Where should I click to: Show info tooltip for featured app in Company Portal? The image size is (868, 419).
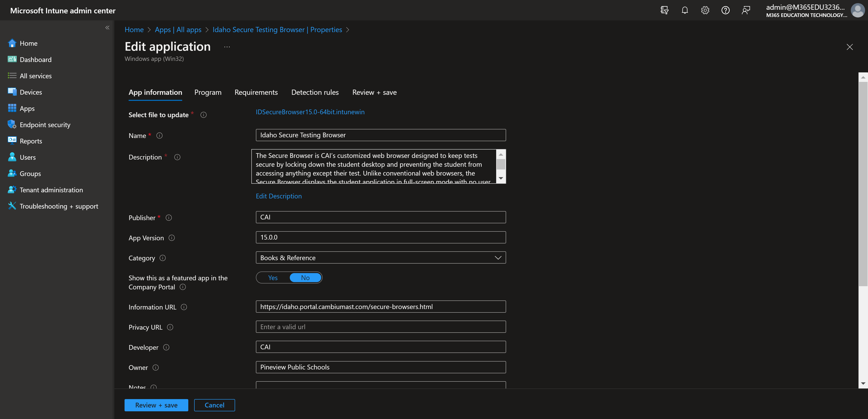pos(183,287)
